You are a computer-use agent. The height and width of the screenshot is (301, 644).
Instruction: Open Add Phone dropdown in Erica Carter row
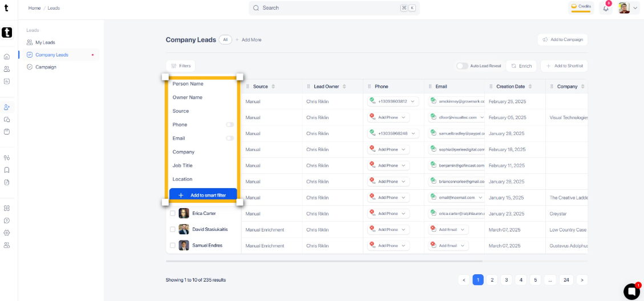pos(388,214)
